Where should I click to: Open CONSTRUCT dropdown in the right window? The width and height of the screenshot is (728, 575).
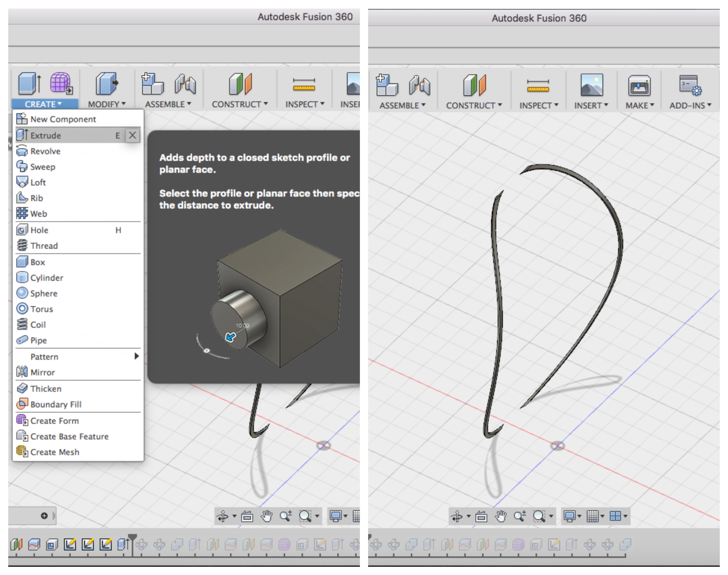point(474,105)
